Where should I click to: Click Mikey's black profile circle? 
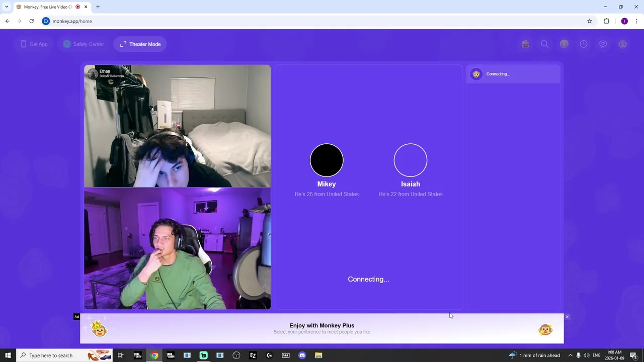pyautogui.click(x=327, y=160)
